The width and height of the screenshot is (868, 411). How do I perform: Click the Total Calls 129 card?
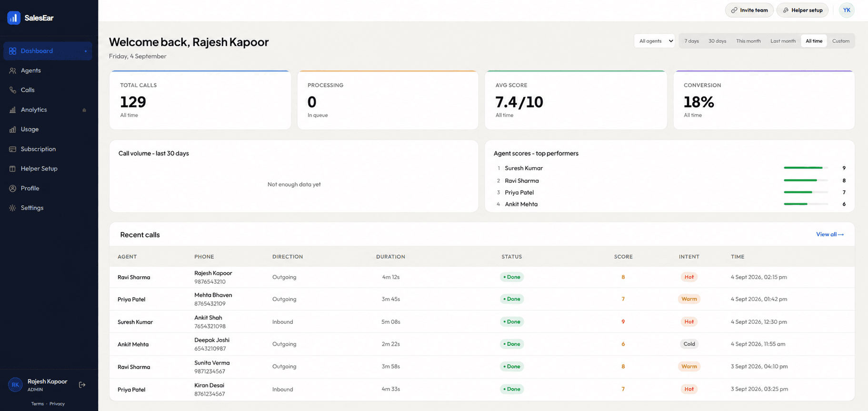click(200, 100)
